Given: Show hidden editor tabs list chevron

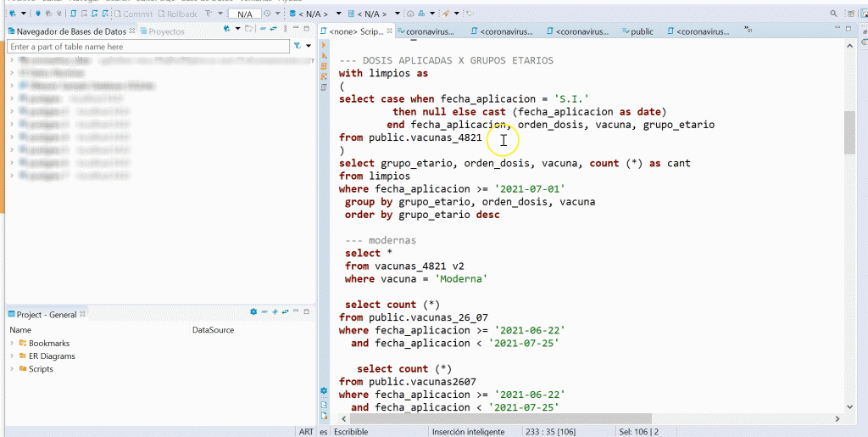Looking at the screenshot, I should [x=748, y=30].
